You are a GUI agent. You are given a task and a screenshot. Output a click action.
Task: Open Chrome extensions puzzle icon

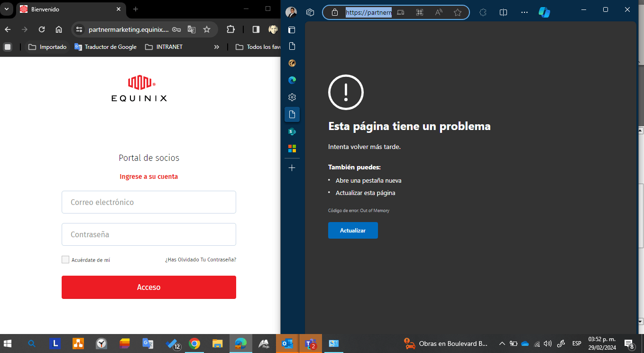point(231,29)
